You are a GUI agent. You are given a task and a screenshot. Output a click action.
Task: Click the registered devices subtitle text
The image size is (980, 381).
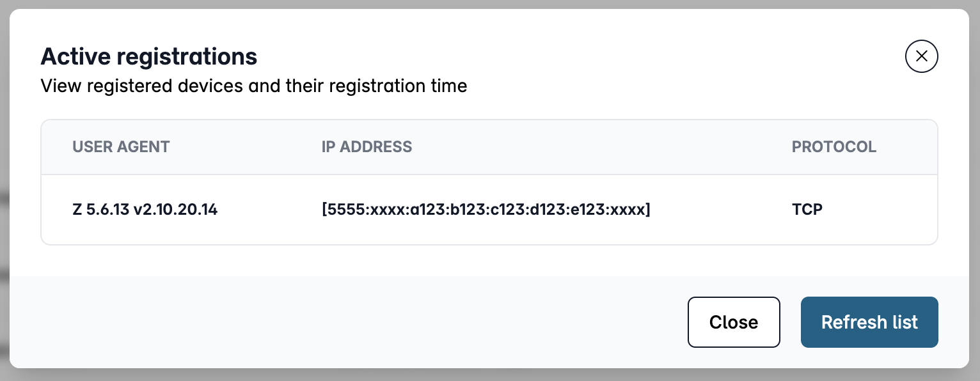point(254,85)
